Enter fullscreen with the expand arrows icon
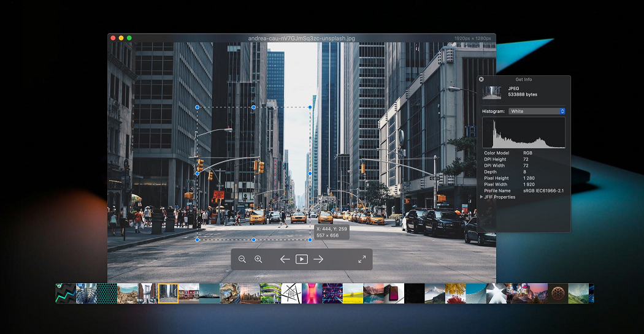 (x=362, y=259)
